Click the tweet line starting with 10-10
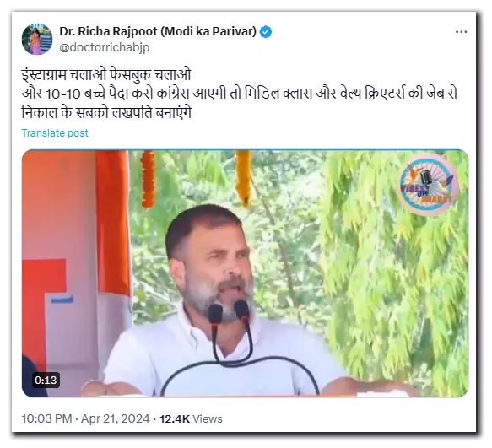The width and height of the screenshot is (492, 448). coord(240,94)
